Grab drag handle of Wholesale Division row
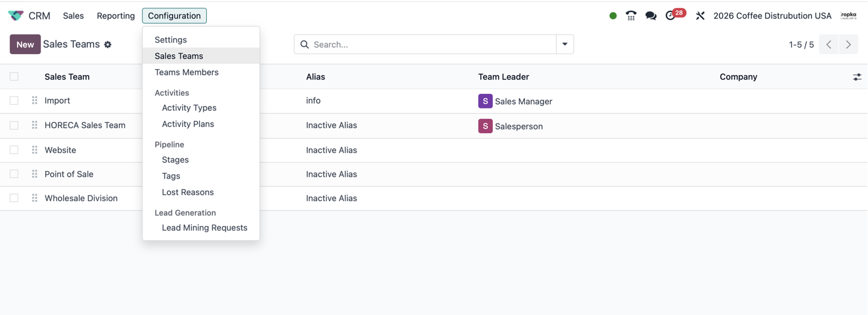The image size is (868, 315). (x=34, y=198)
